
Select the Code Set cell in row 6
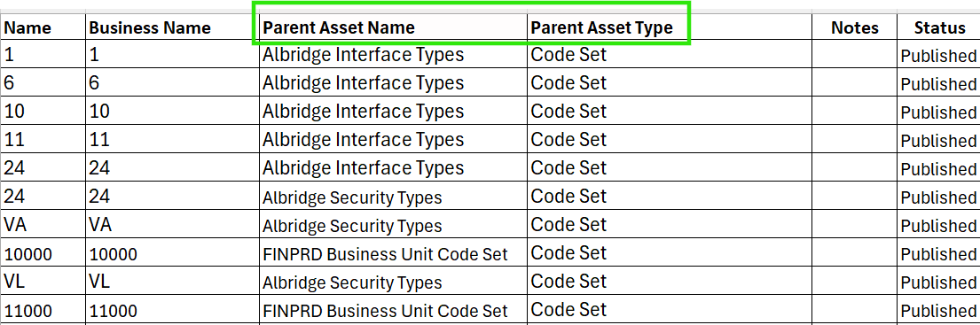(x=669, y=83)
